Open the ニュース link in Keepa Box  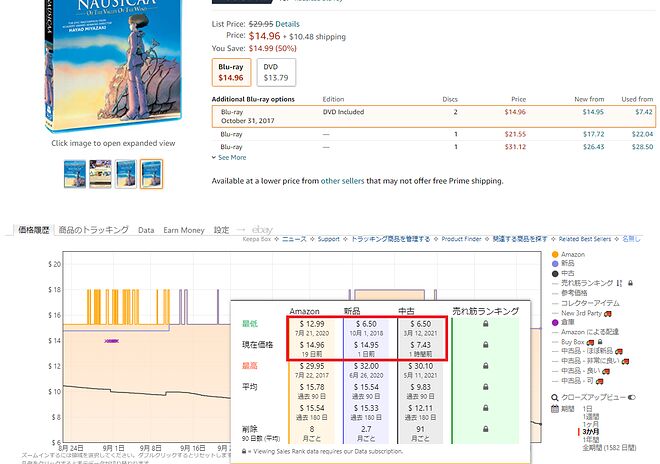[294, 239]
